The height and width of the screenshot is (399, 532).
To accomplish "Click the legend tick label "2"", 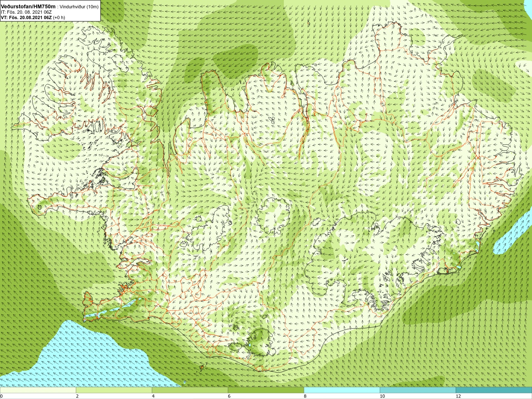I will pos(77,397).
